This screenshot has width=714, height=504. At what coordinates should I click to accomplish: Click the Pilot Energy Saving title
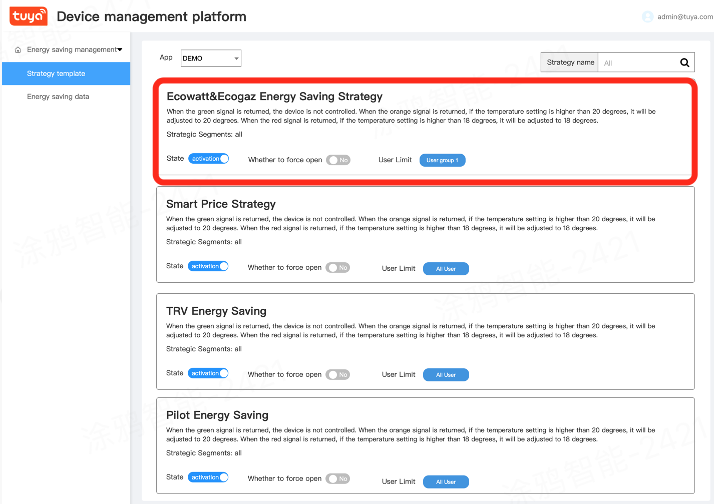(217, 415)
